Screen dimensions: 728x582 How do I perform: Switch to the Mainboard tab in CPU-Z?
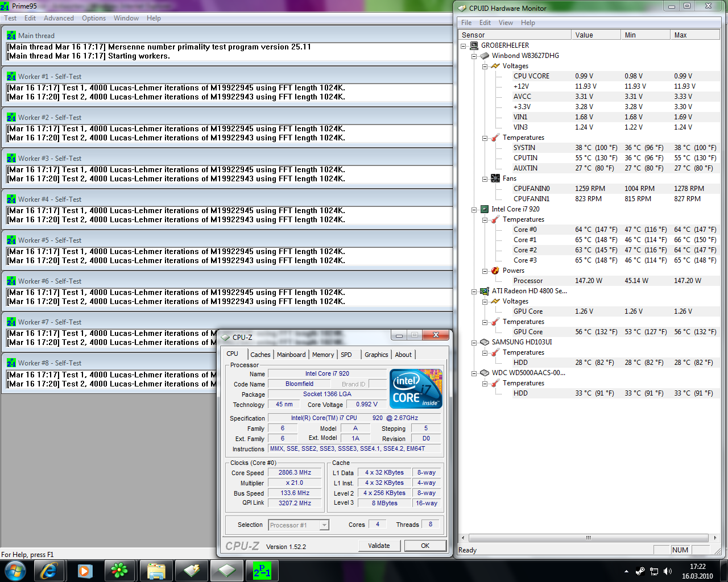click(x=291, y=355)
